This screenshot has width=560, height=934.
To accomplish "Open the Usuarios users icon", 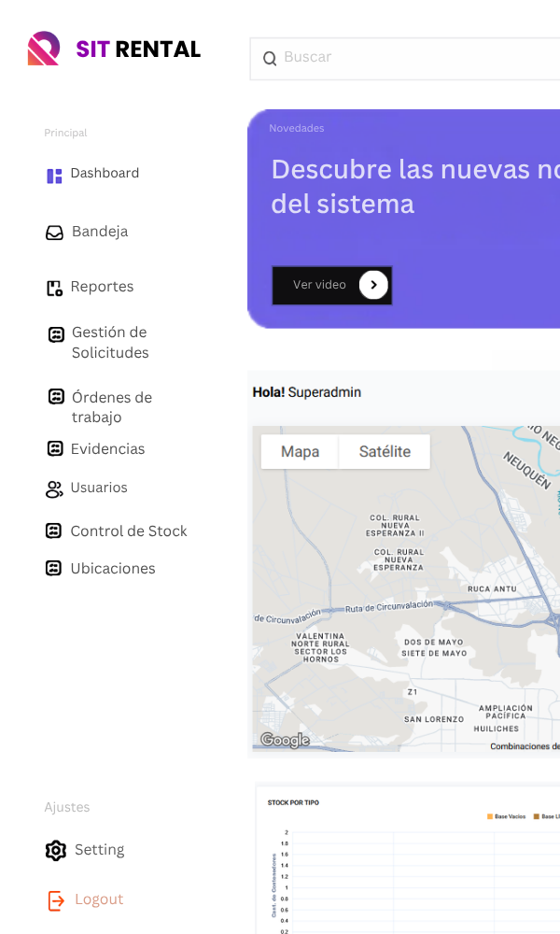I will pyautogui.click(x=54, y=488).
